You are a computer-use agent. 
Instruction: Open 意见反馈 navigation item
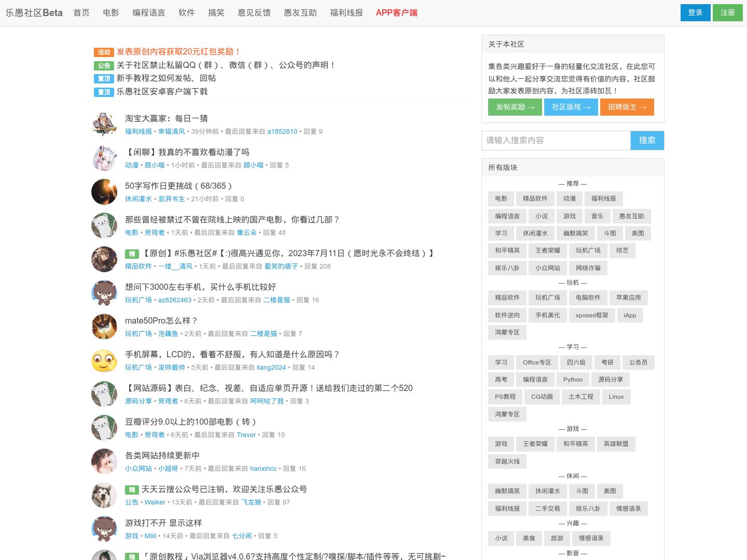coord(254,12)
